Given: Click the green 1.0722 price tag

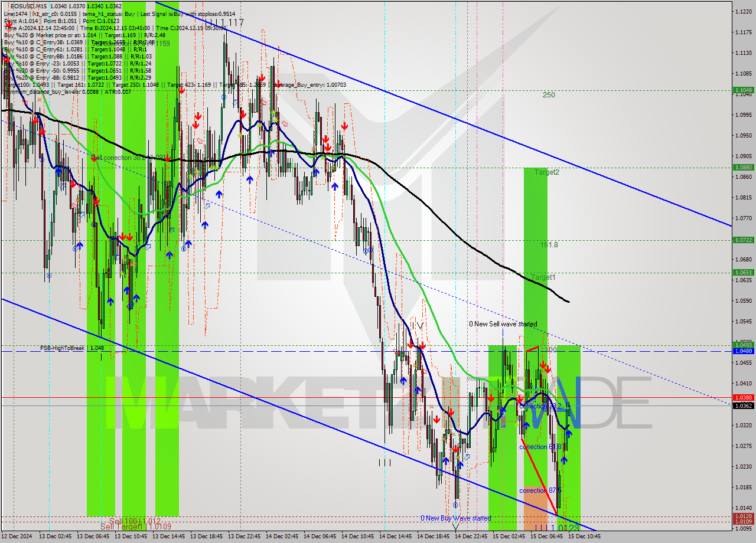Looking at the screenshot, I should [x=743, y=240].
